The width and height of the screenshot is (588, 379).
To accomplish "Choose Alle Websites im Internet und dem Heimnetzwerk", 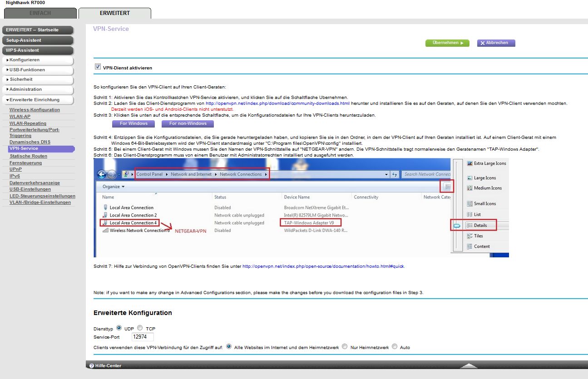I will coord(229,347).
